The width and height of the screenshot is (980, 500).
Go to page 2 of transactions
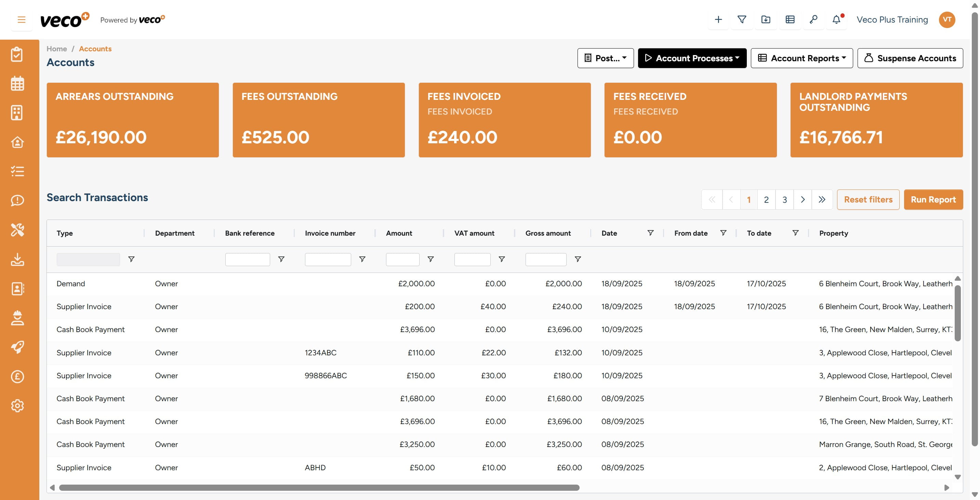point(766,200)
